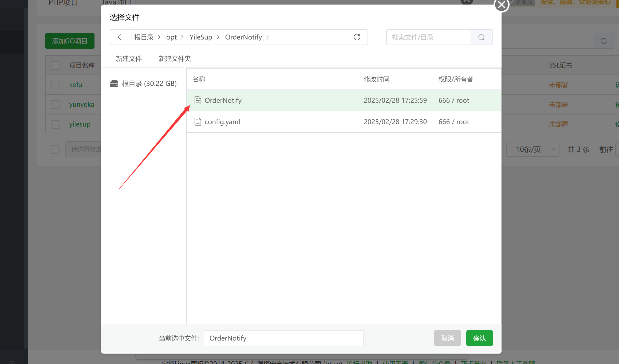Check the kefu project checkbox
The height and width of the screenshot is (364, 619).
(x=55, y=85)
